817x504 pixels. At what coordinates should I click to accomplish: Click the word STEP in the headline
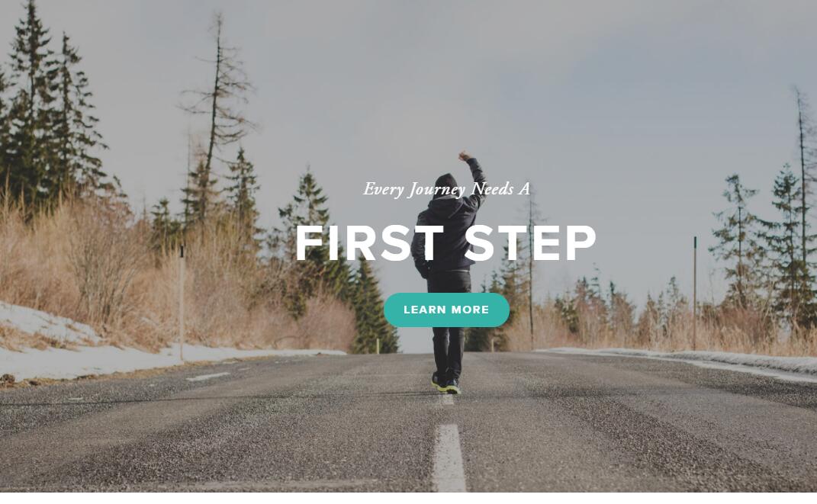(x=530, y=243)
